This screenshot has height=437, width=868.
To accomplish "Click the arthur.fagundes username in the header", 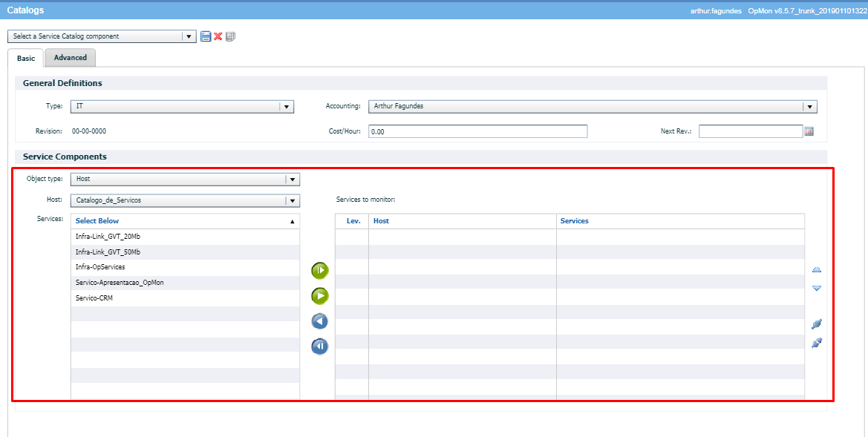I will (x=716, y=10).
